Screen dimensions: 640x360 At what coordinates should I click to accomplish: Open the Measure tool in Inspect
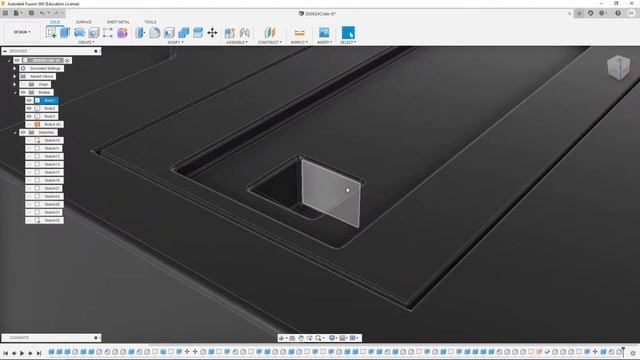(299, 33)
